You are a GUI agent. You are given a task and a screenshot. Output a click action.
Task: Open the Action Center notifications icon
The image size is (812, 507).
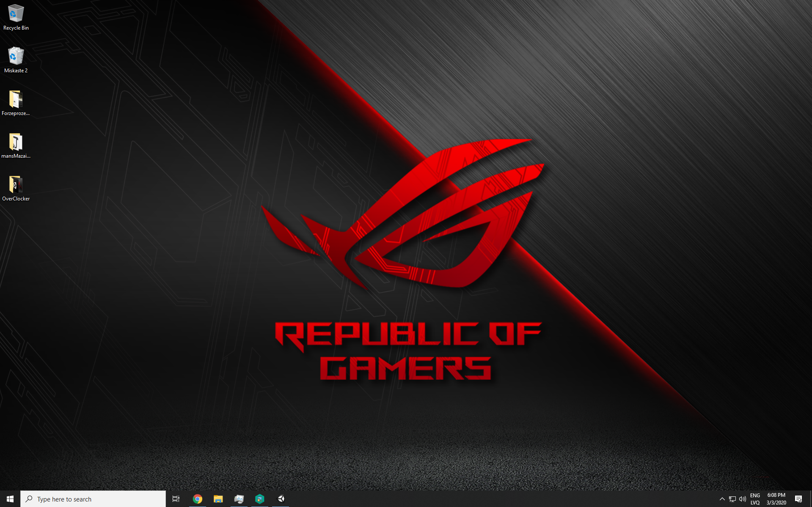798,499
